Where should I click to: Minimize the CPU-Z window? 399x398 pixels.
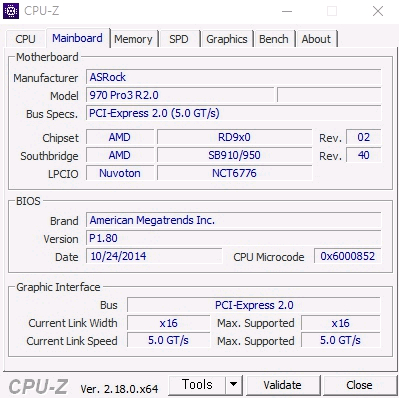[287, 11]
